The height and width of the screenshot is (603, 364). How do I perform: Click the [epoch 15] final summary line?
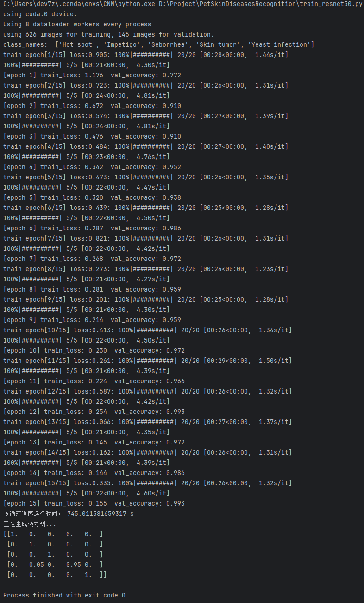[94, 503]
